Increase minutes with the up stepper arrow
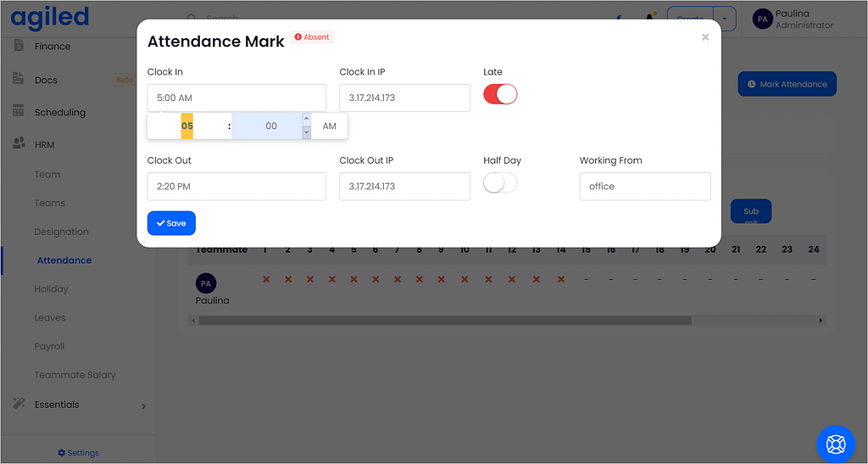Viewport: 868px width, 464px height. point(306,119)
